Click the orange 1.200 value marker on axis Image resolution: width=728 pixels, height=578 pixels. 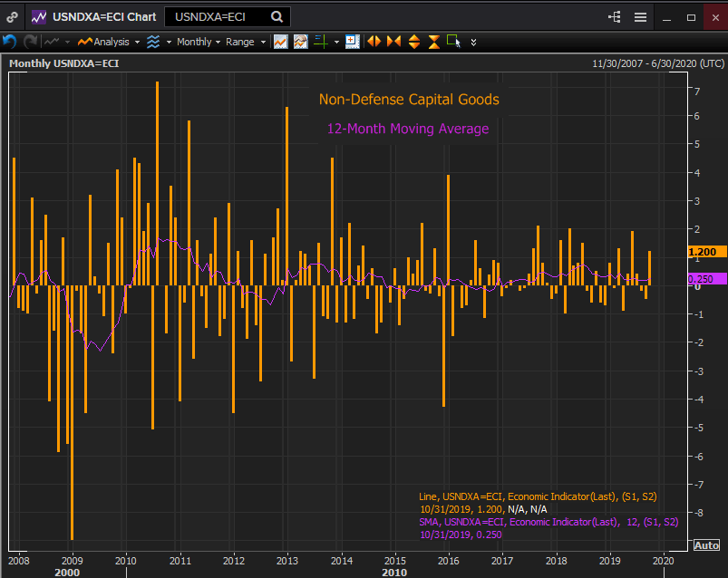pos(704,252)
